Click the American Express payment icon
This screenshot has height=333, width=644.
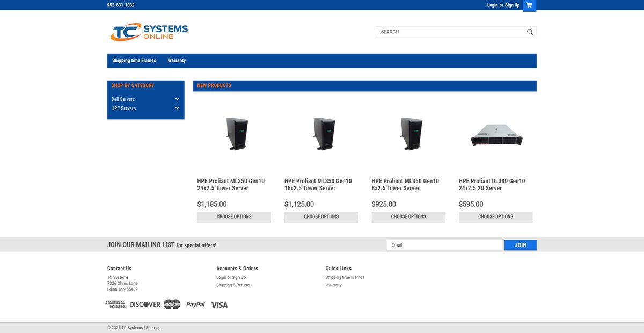point(115,305)
